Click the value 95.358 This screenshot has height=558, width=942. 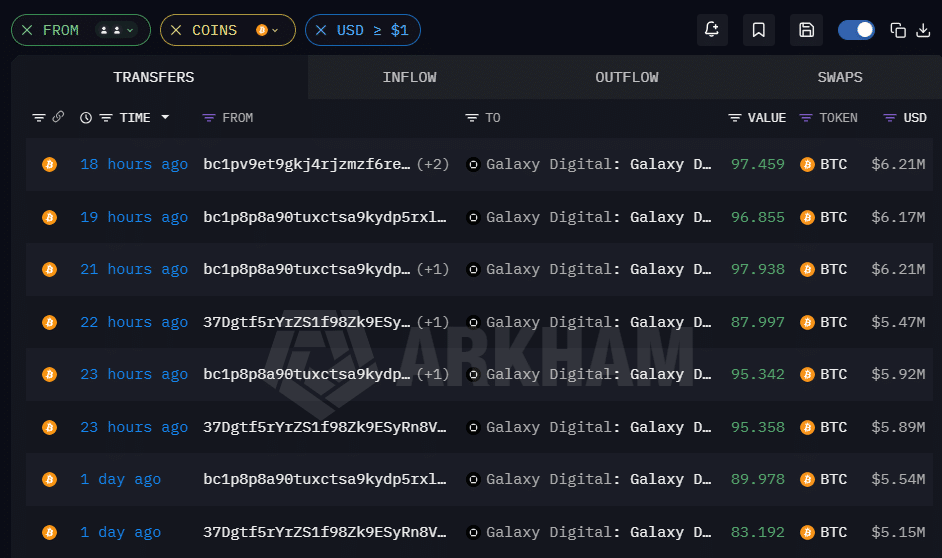tap(758, 428)
